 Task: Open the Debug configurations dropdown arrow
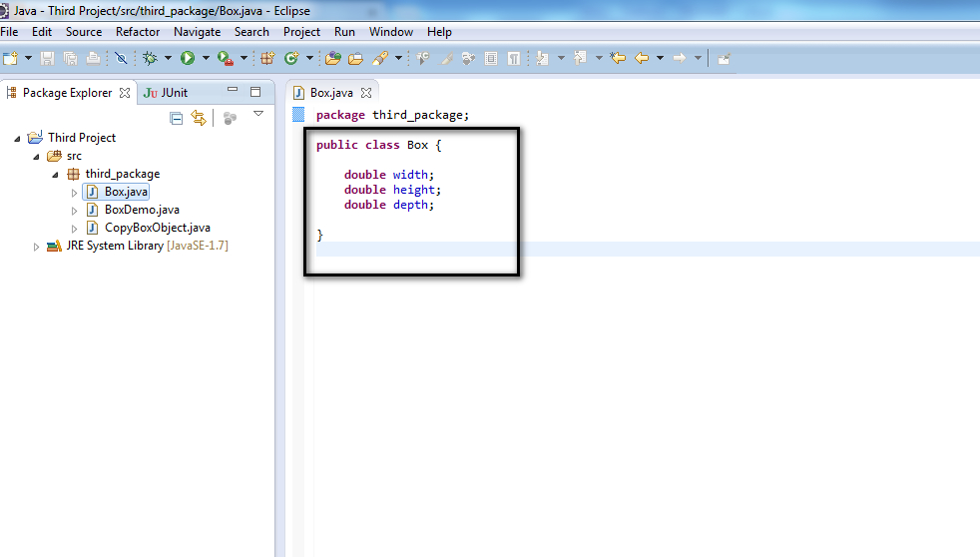click(168, 58)
